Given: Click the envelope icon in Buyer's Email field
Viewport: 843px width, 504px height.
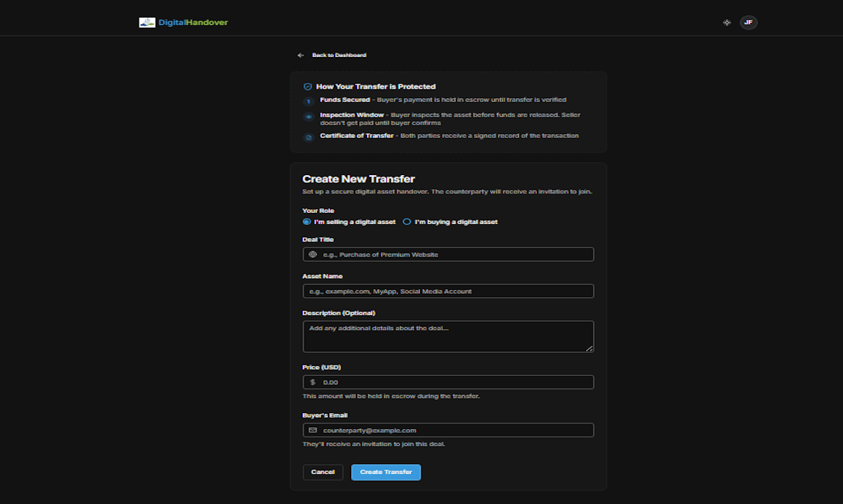Looking at the screenshot, I should (313, 429).
